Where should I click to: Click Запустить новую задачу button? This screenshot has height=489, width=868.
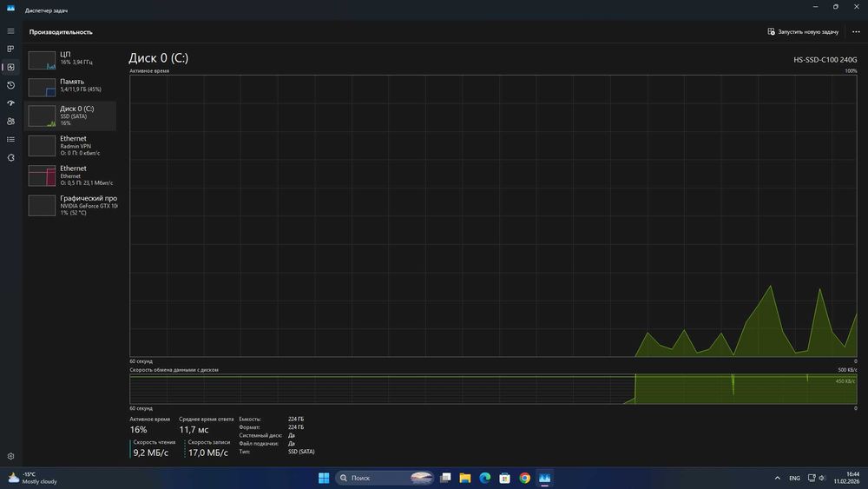pos(803,31)
